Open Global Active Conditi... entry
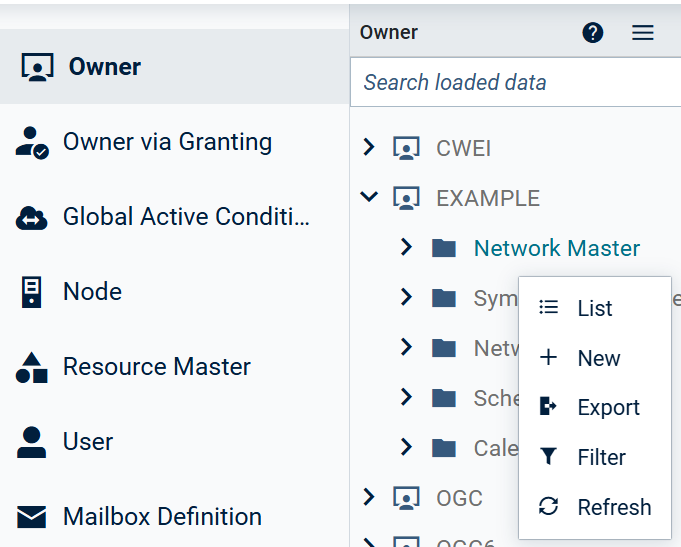 tap(174, 217)
